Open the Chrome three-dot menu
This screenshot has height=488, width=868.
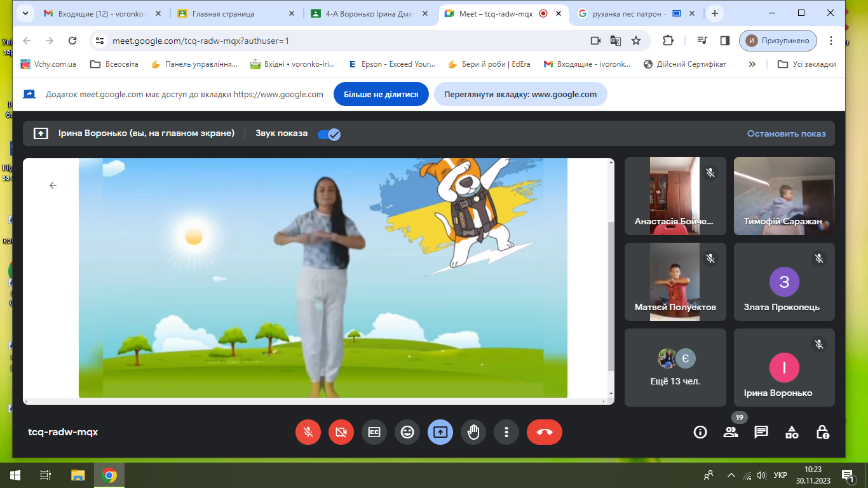(x=831, y=41)
